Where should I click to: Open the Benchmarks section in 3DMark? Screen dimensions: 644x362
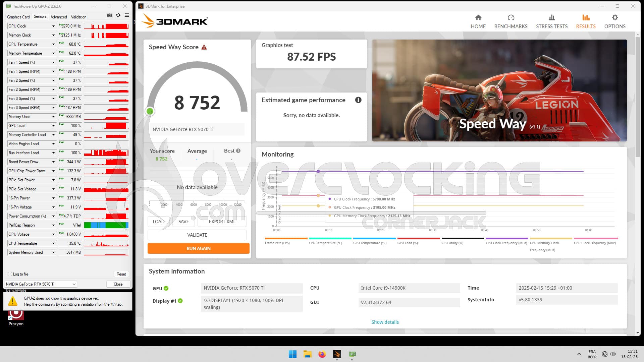pyautogui.click(x=511, y=21)
